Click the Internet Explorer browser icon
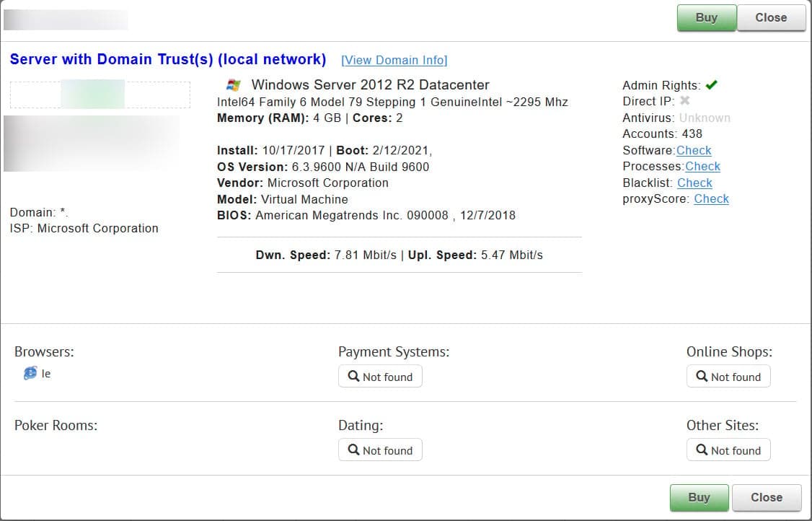The width and height of the screenshot is (812, 521). click(x=30, y=373)
